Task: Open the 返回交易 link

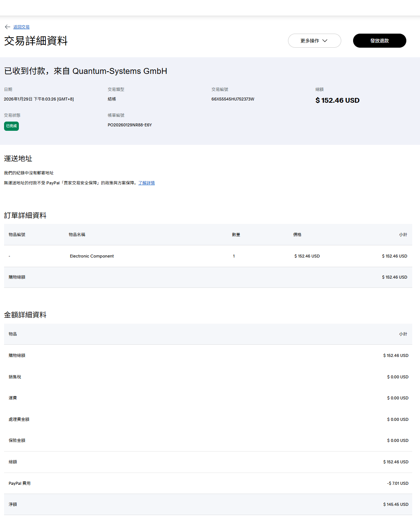Action: coord(21,27)
